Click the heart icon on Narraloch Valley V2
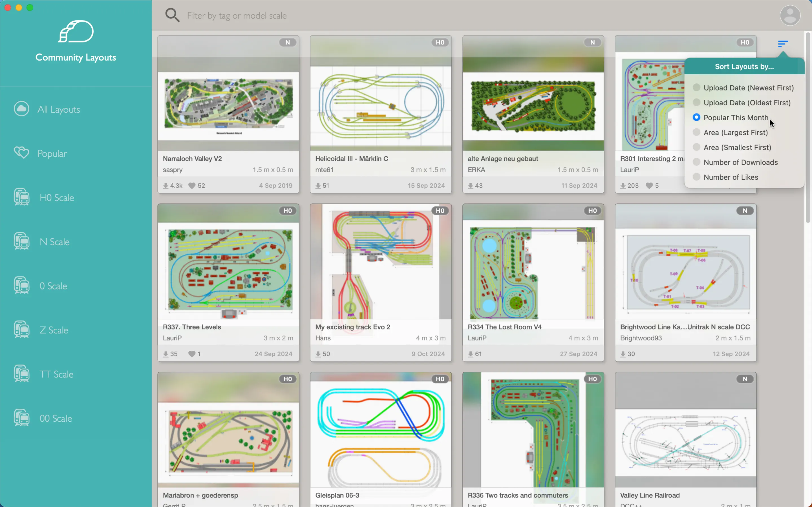This screenshot has height=507, width=812. 192,185
